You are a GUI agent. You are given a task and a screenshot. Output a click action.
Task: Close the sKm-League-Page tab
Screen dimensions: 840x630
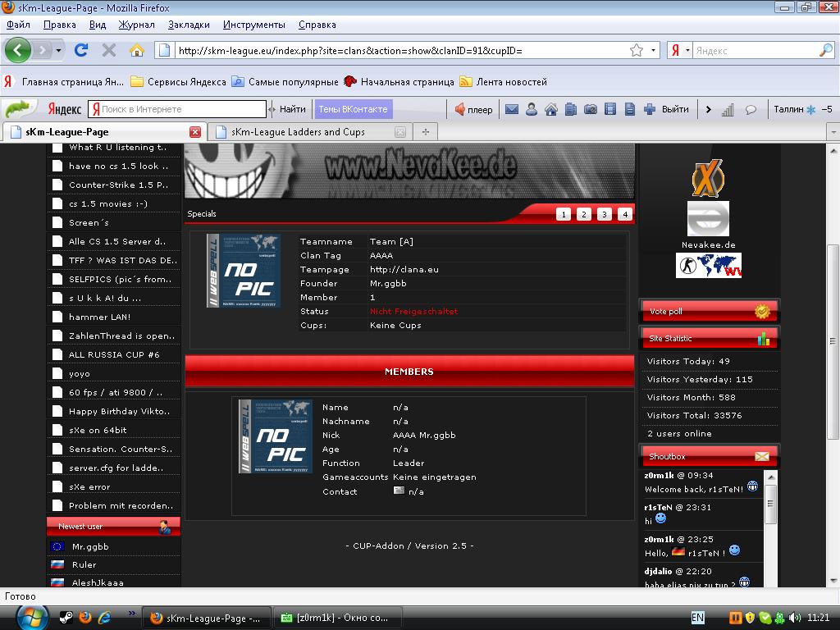(195, 132)
